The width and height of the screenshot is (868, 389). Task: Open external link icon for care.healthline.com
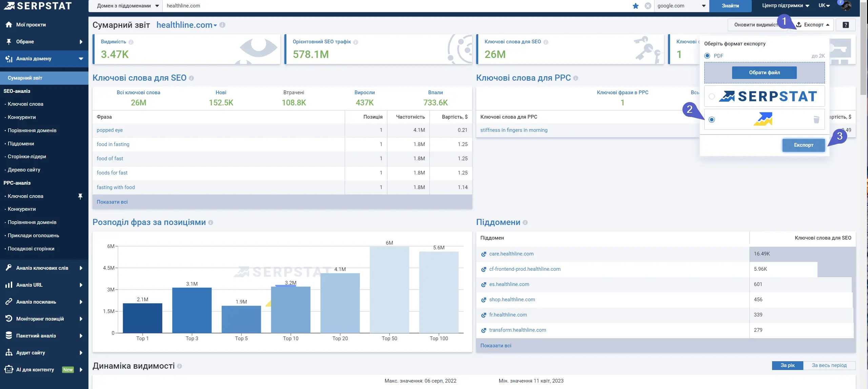(484, 254)
